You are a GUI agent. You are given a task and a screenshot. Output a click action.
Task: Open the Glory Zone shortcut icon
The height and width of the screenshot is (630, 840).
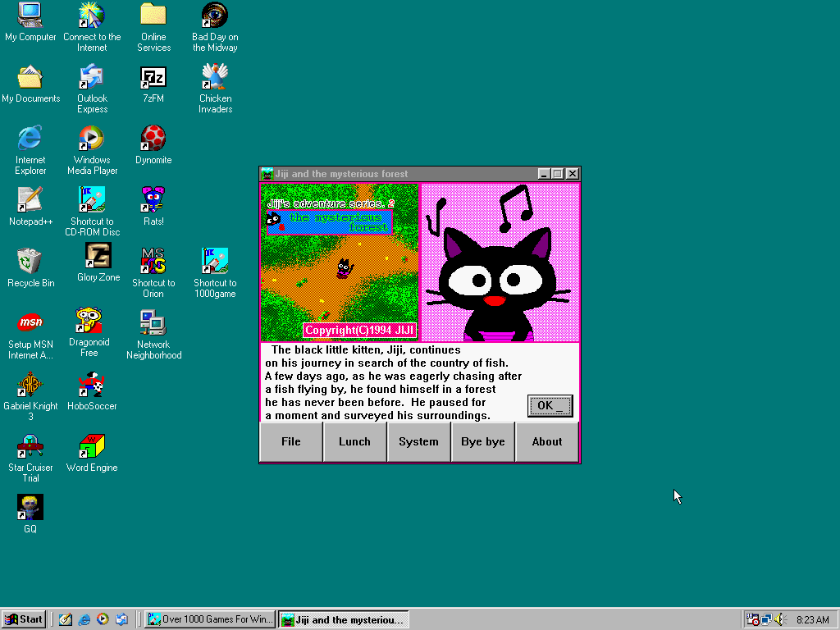click(98, 257)
